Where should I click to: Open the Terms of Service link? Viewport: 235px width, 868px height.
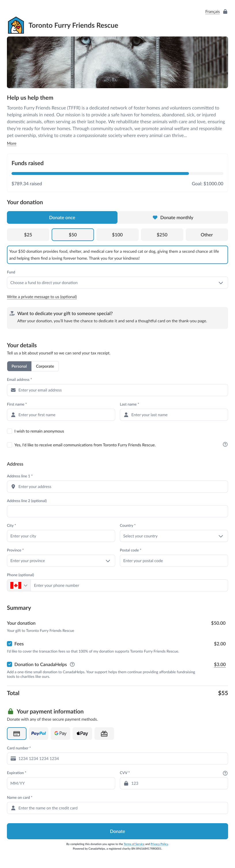click(134, 844)
